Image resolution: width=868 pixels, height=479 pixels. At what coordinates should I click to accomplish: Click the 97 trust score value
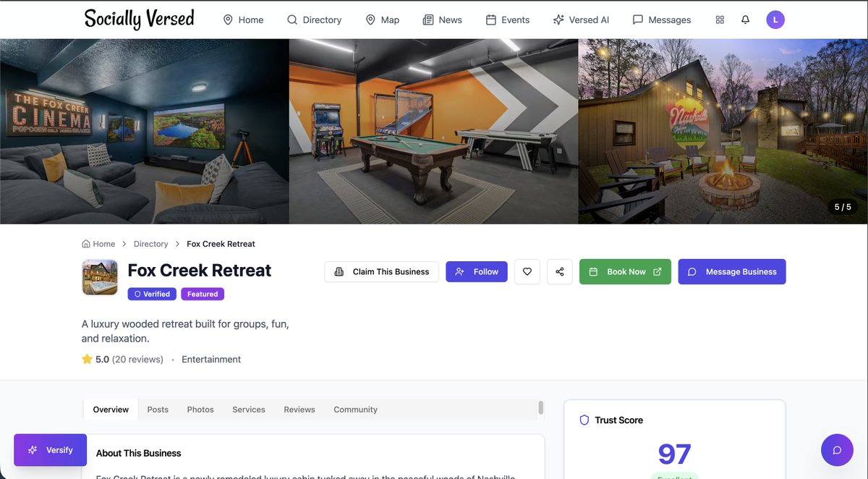(674, 454)
